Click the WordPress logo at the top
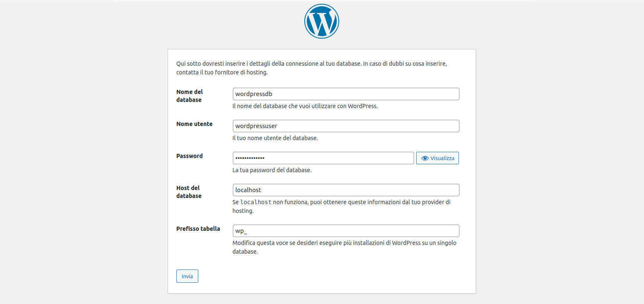The image size is (644, 304). point(322,21)
